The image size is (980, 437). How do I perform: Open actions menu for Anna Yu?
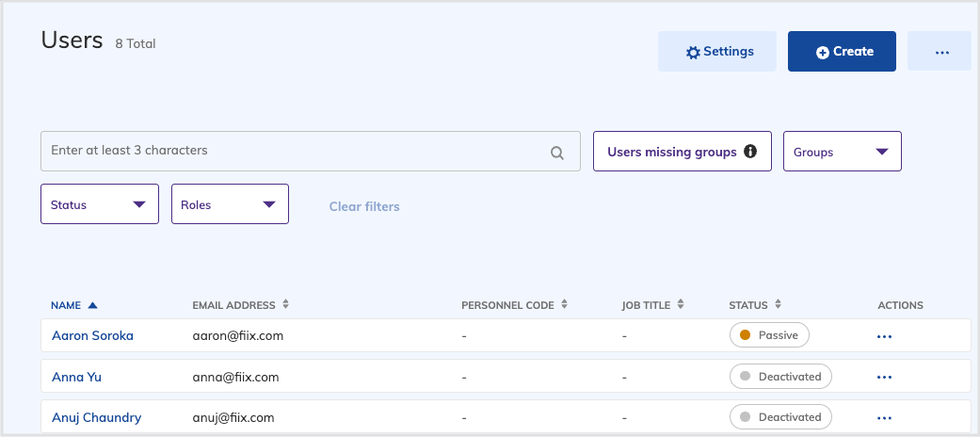click(x=883, y=378)
